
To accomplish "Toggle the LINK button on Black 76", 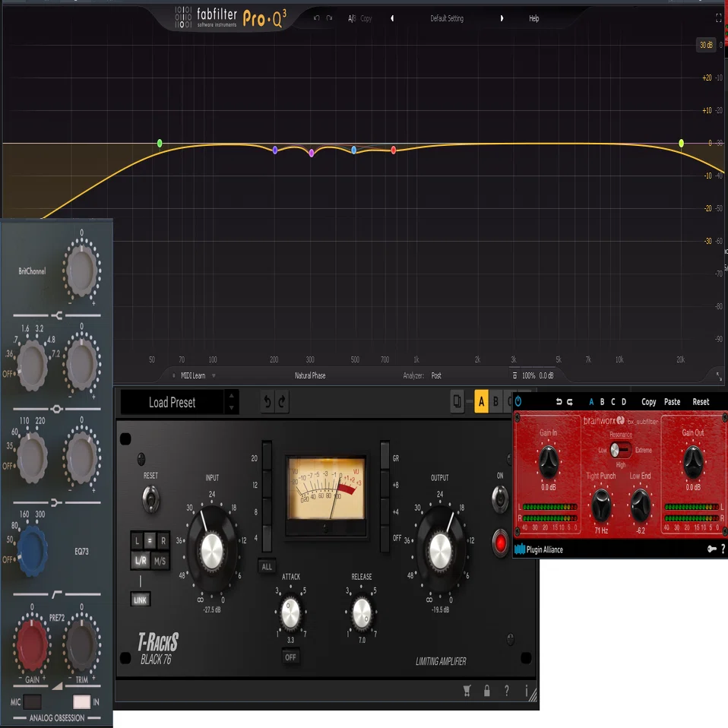I will (x=141, y=600).
